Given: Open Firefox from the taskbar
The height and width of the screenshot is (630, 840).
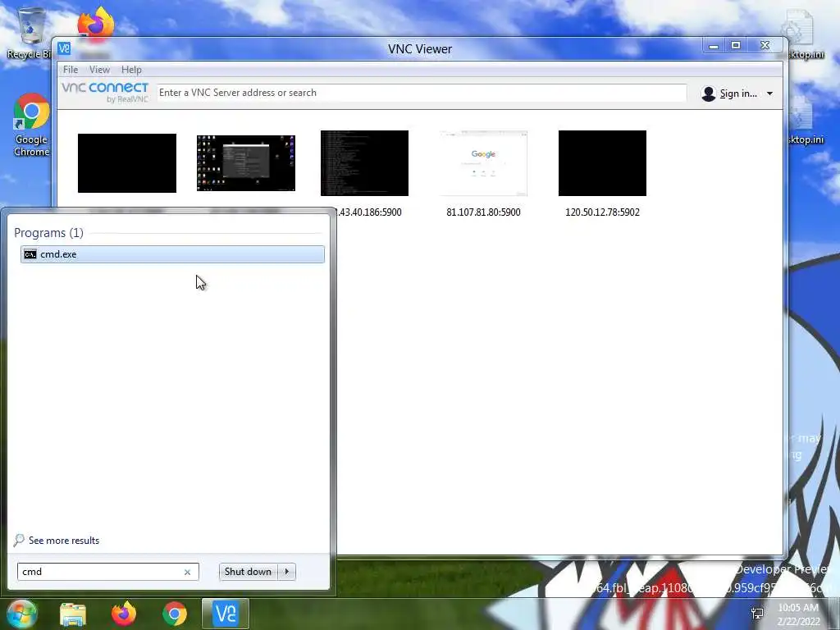Looking at the screenshot, I should click(124, 614).
